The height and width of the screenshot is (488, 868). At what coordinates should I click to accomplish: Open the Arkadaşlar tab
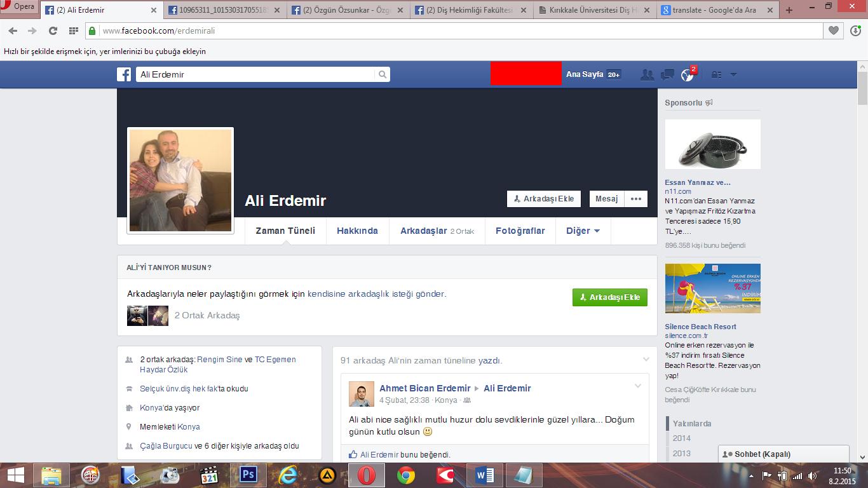(437, 231)
